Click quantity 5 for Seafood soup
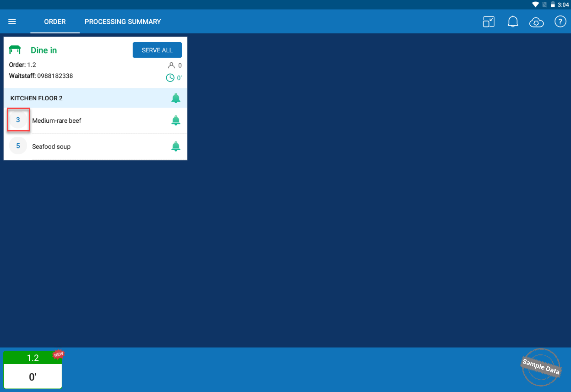 (18, 146)
